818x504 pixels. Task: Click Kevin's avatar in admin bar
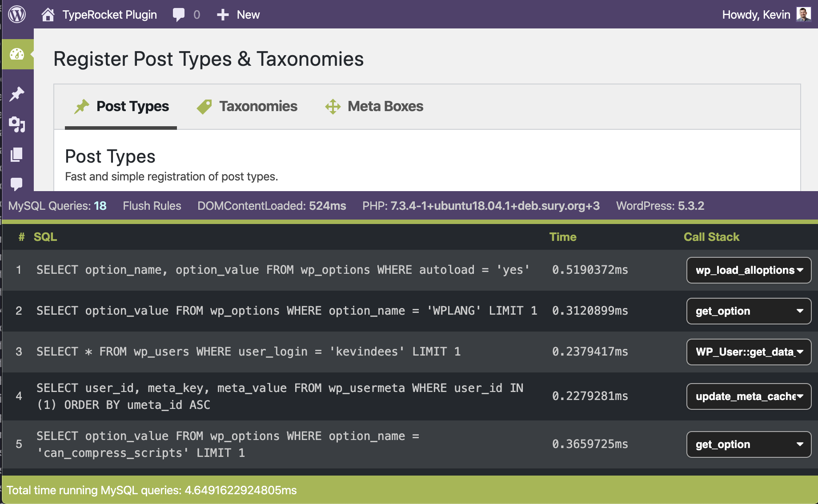(x=803, y=14)
